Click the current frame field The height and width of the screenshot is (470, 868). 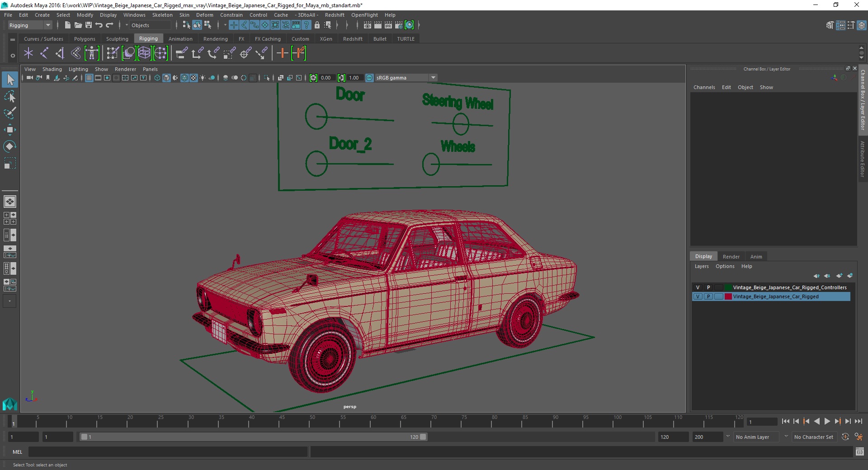762,422
